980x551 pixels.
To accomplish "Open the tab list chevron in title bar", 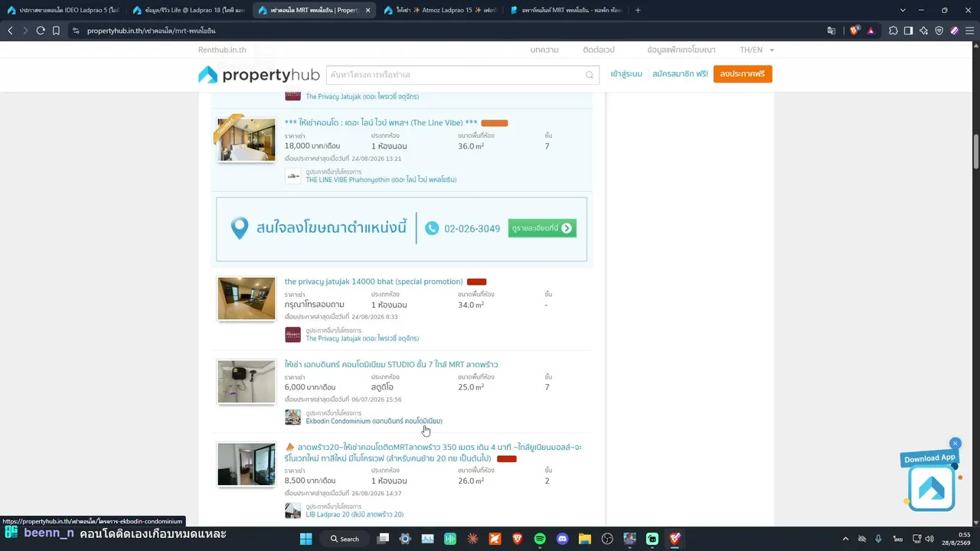I will 903,10.
